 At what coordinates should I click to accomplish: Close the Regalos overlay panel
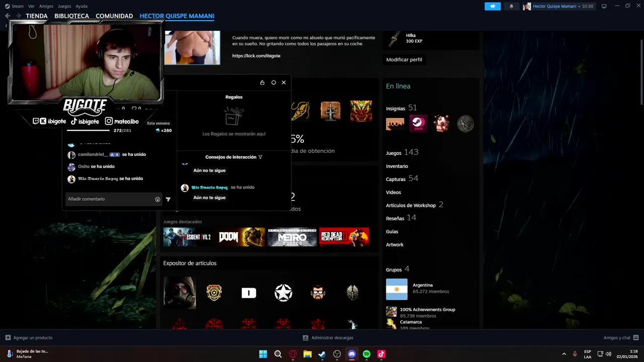tap(284, 82)
